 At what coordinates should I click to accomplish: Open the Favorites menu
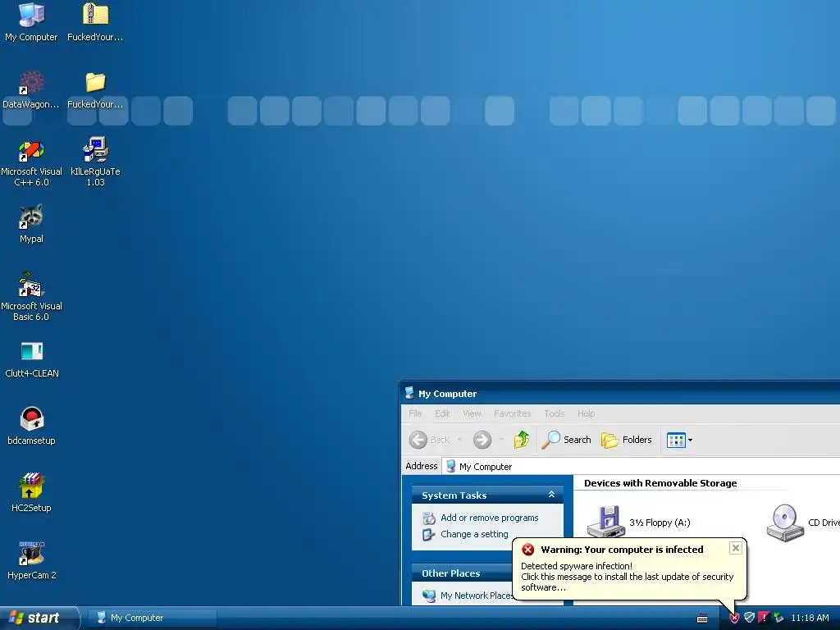pos(512,413)
